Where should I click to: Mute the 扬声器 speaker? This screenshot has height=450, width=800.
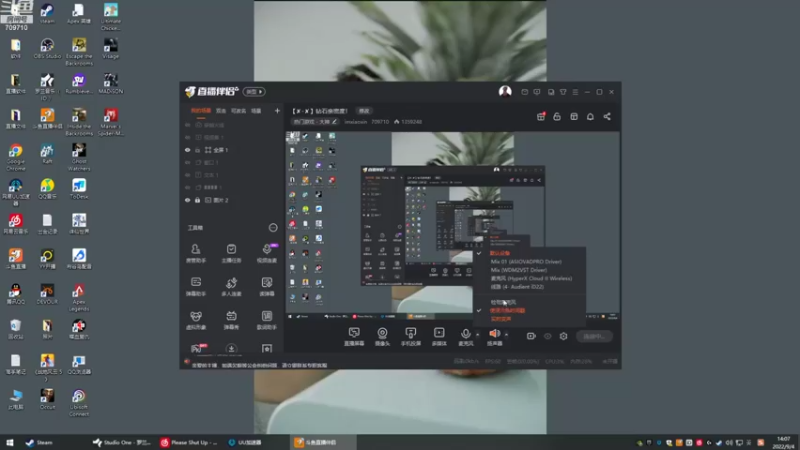tap(494, 337)
